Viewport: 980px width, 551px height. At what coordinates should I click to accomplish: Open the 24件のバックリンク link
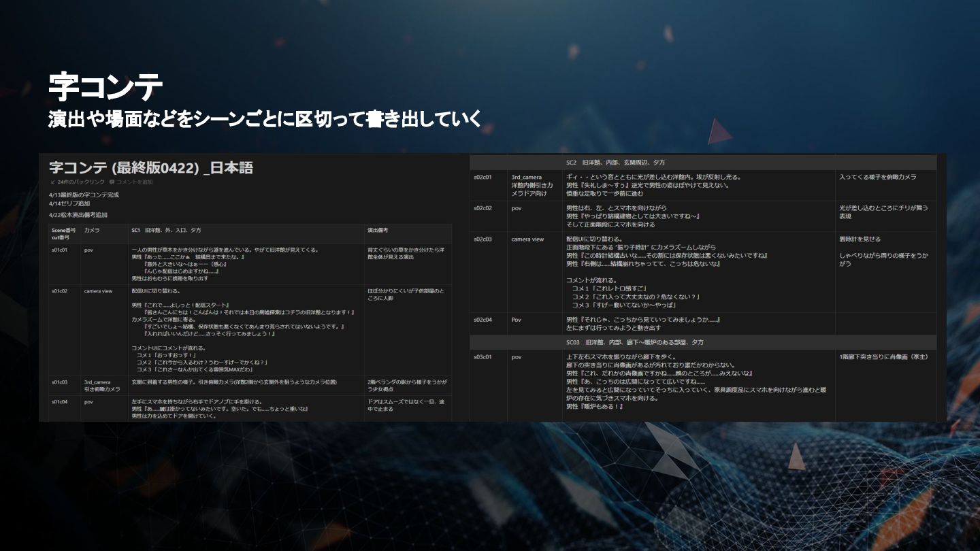click(x=81, y=182)
